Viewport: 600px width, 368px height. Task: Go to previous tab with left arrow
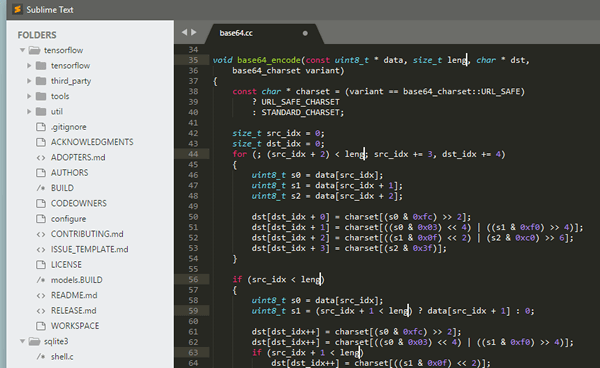(185, 33)
